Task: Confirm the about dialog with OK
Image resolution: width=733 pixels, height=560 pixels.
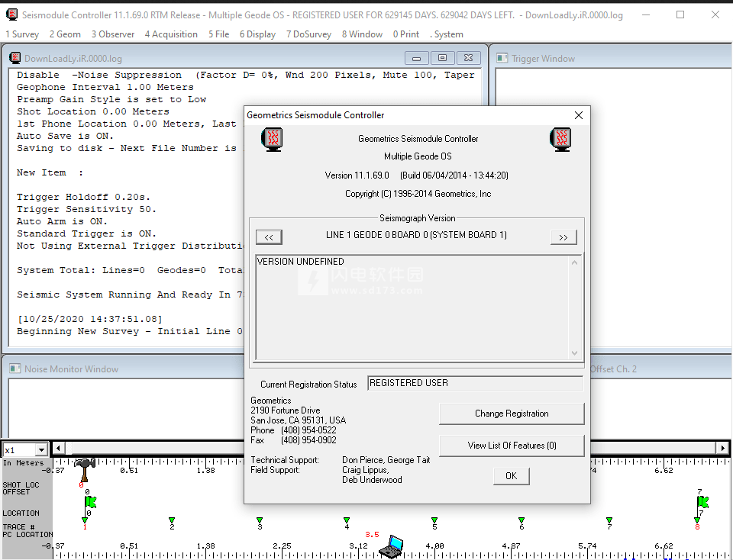Action: pyautogui.click(x=511, y=476)
